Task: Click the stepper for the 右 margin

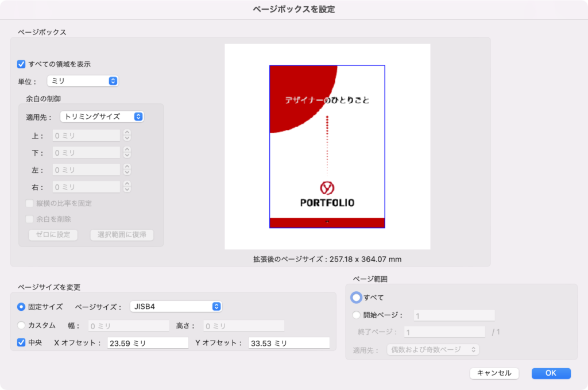Action: pos(127,186)
